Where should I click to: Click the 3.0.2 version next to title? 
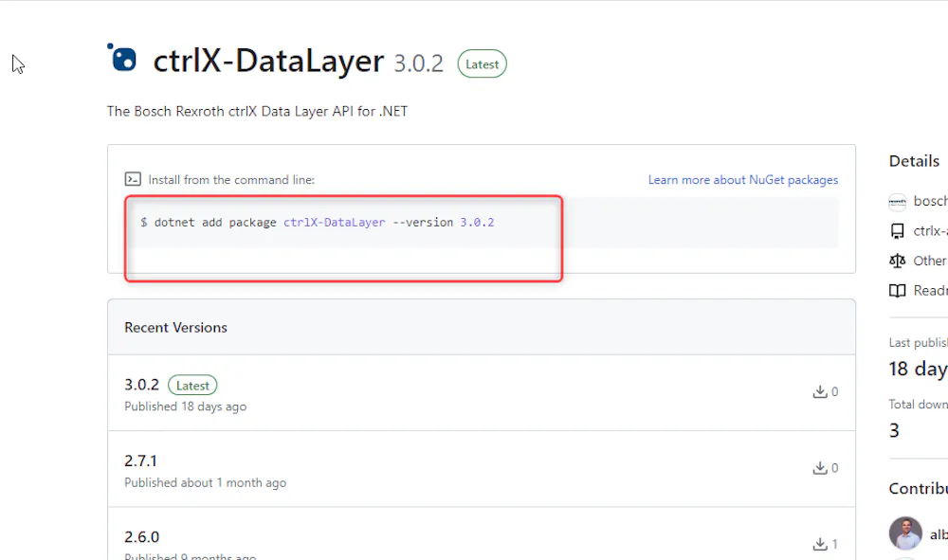pos(418,63)
